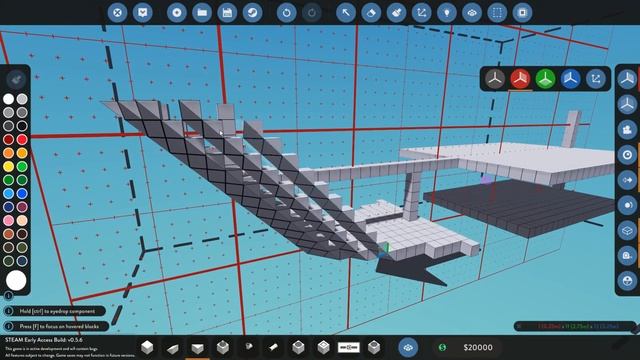Click the $20000 budget value
Image resolution: width=640 pixels, height=360 pixels.
pyautogui.click(x=478, y=348)
